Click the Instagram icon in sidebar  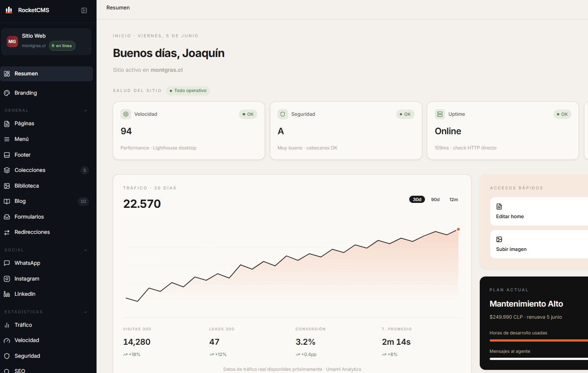click(x=7, y=279)
